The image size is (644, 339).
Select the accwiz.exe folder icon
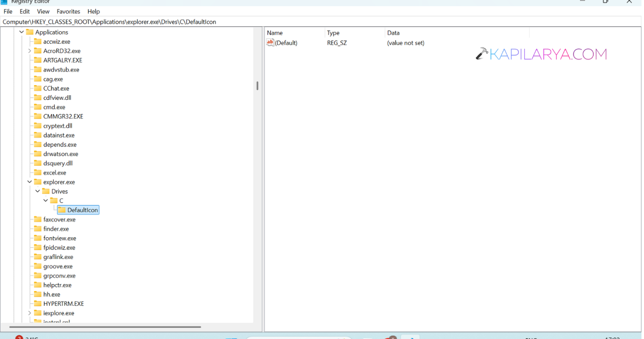pos(38,41)
